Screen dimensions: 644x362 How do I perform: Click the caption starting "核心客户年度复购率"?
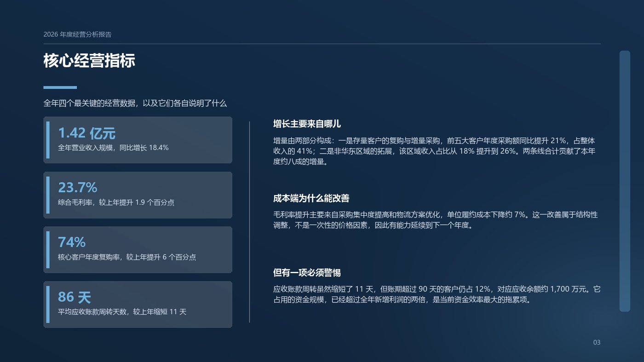[127, 257]
